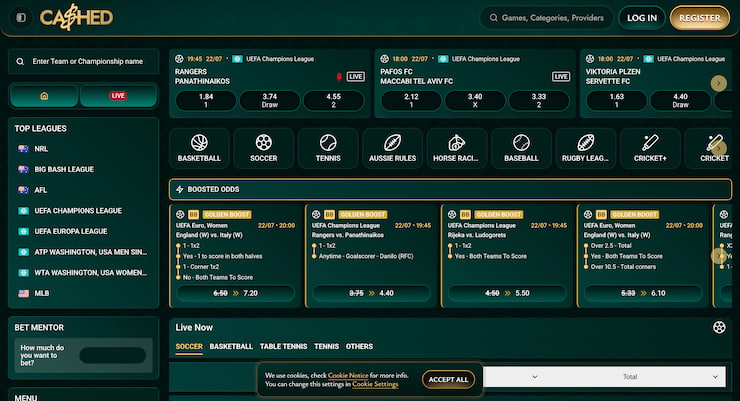Click the Bet Mentor amount input

coord(112,355)
